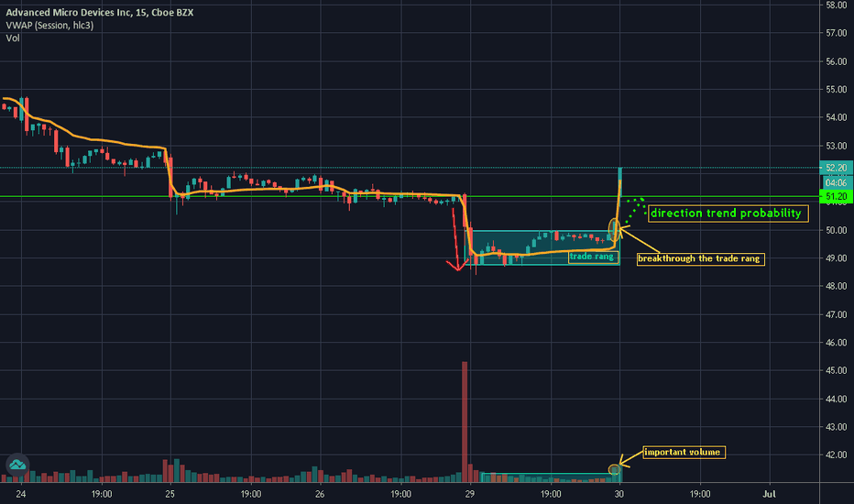Select the 'direction trend probability' annotation

[728, 213]
